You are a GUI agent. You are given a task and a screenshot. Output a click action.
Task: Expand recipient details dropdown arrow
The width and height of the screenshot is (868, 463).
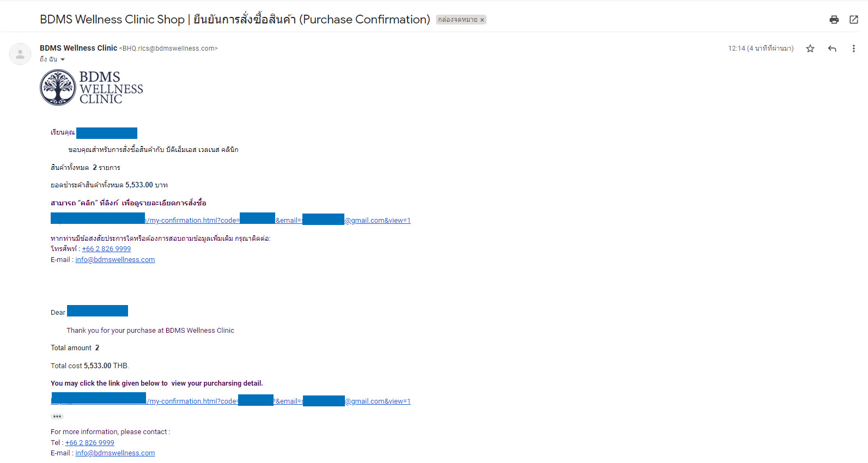63,59
